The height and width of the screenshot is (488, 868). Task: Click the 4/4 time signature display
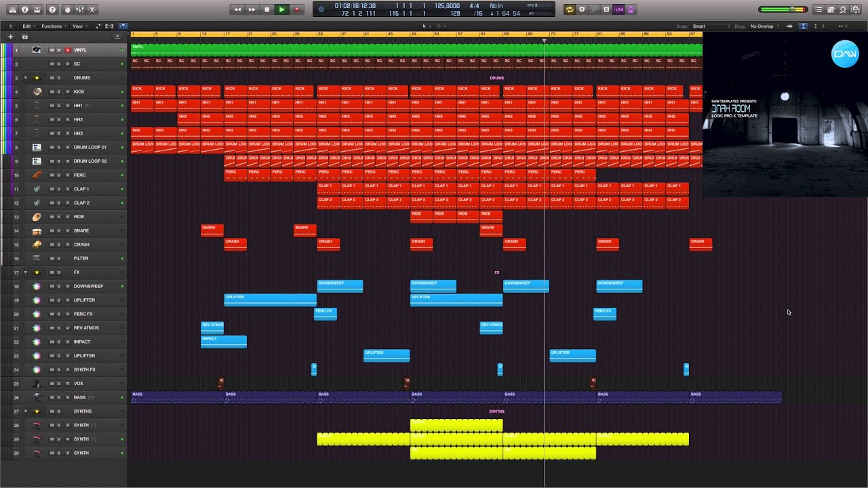pos(474,5)
